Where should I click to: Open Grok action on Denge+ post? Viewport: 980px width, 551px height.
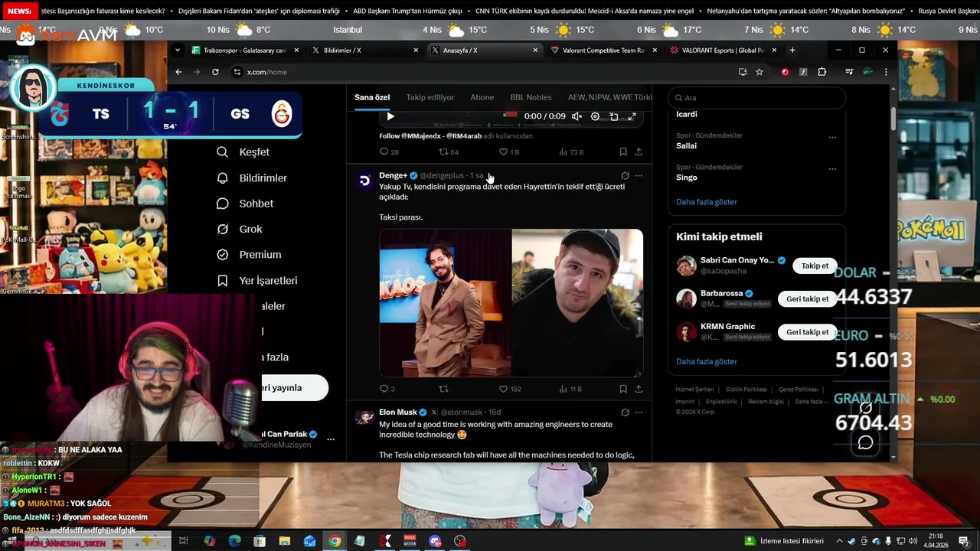point(625,176)
